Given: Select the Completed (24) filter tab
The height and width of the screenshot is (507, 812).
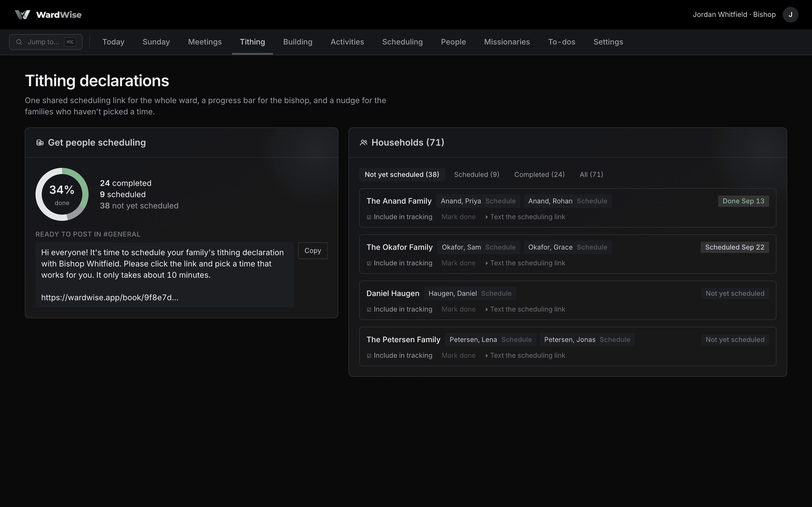Looking at the screenshot, I should pyautogui.click(x=539, y=175).
